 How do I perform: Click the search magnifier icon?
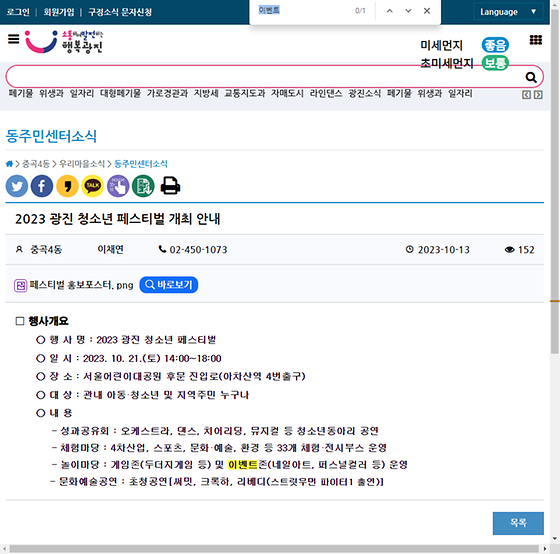(x=531, y=77)
